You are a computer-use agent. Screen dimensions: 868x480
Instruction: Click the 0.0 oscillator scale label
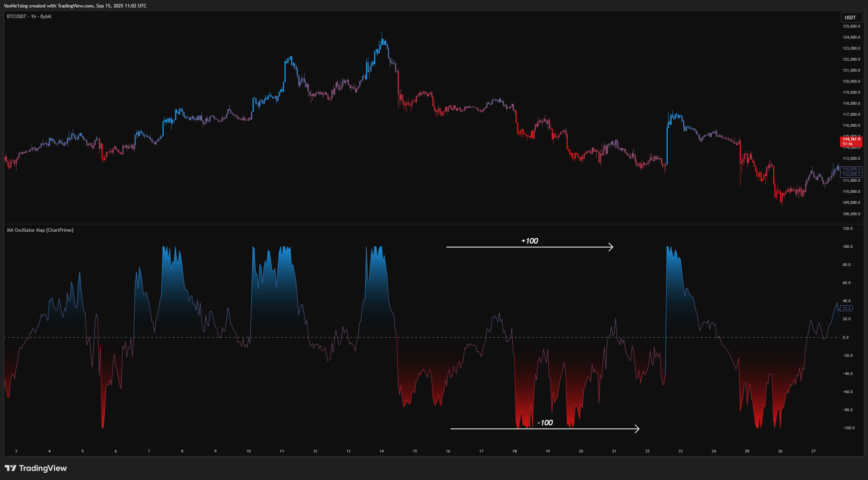click(846, 338)
